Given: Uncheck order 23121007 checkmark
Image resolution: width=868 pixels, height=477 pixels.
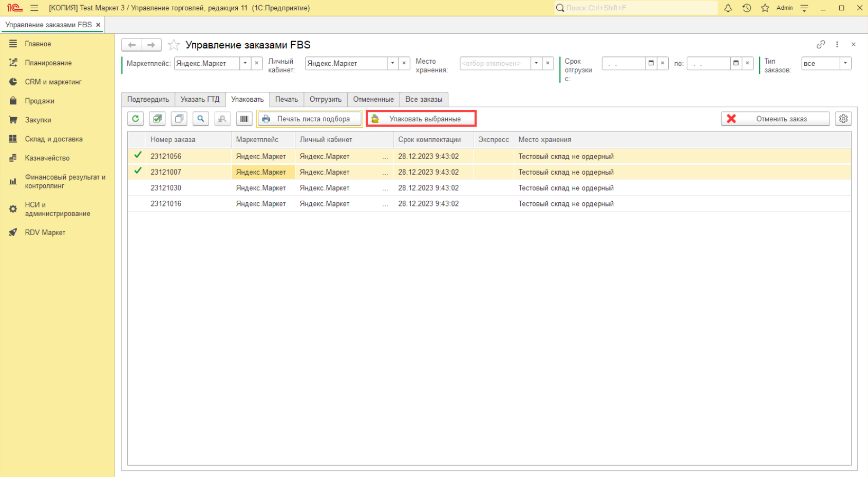Looking at the screenshot, I should coord(138,171).
